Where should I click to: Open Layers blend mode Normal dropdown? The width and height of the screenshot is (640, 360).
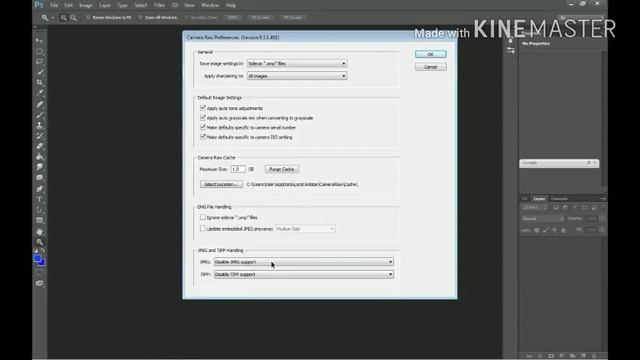click(542, 219)
